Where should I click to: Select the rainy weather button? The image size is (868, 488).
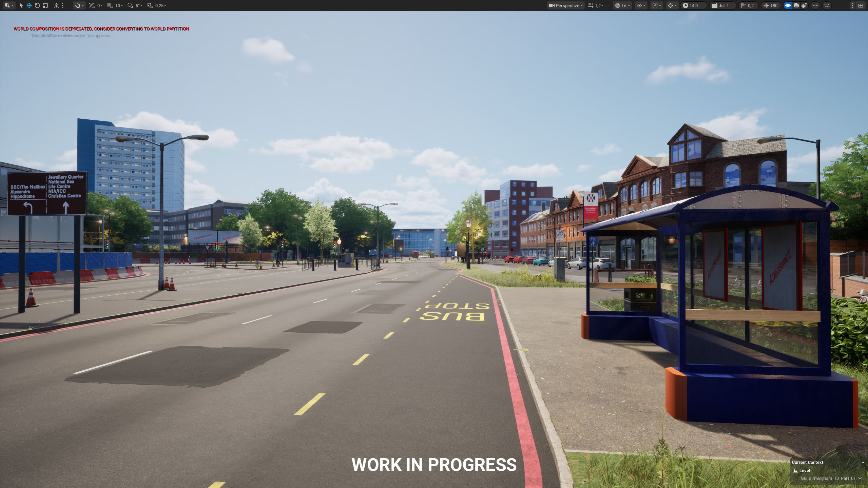coord(796,5)
